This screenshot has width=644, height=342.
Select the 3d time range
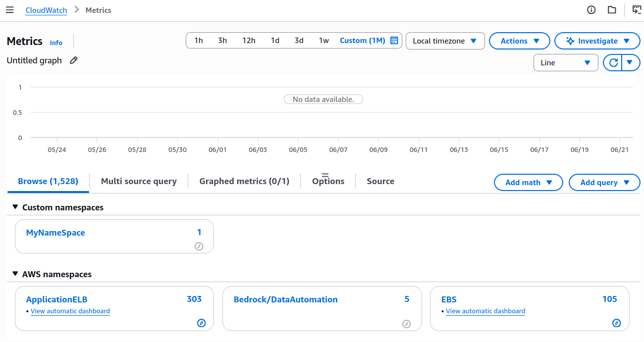click(299, 41)
